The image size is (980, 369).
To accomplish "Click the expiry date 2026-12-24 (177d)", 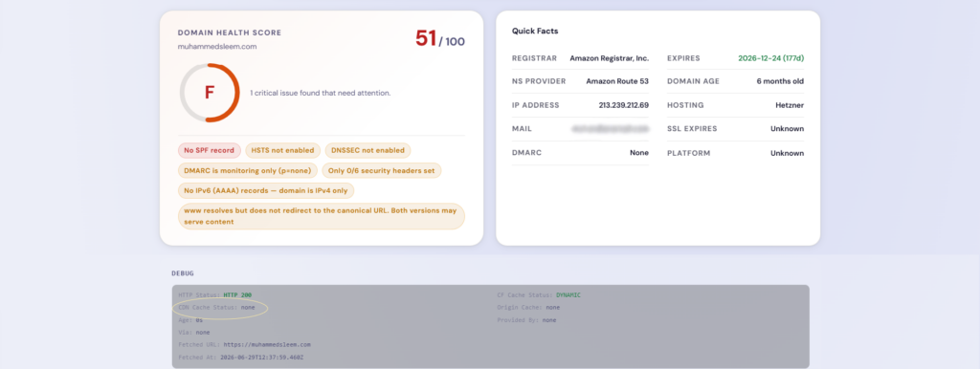I will click(770, 58).
